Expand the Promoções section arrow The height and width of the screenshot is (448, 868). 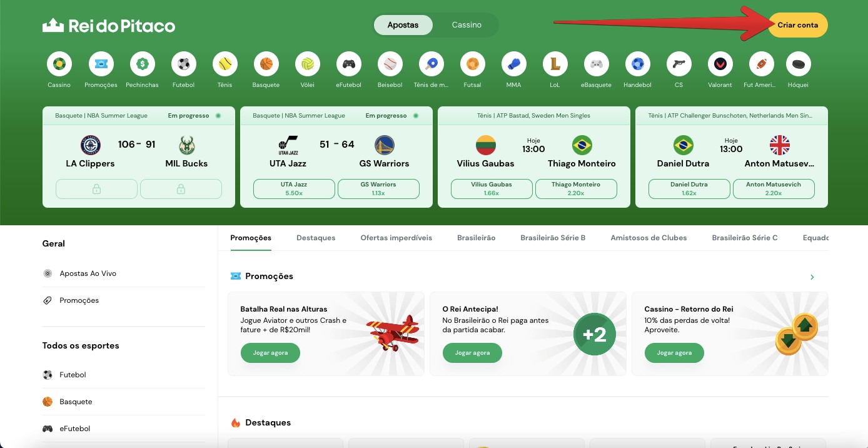(x=812, y=277)
